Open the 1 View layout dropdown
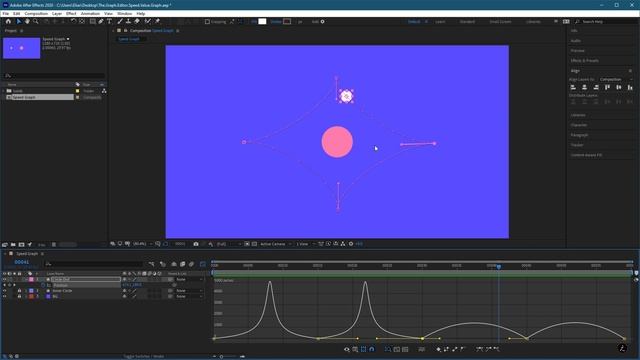This screenshot has width=640, height=360. (305, 244)
